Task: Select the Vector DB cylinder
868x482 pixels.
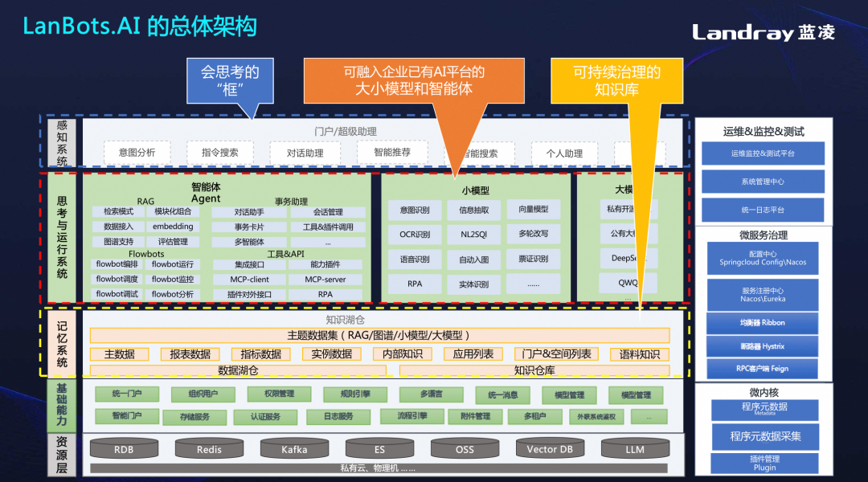Action: click(550, 449)
